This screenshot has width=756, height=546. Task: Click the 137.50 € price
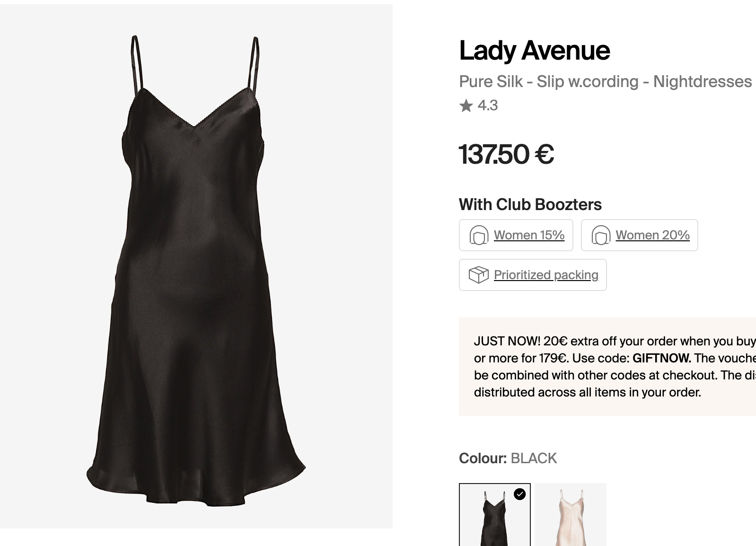pos(506,155)
